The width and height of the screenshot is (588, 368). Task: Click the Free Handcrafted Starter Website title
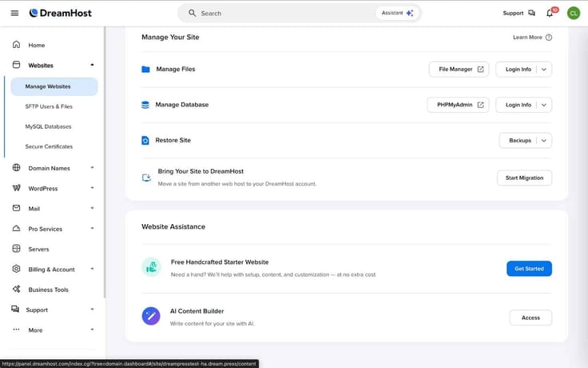click(x=220, y=262)
